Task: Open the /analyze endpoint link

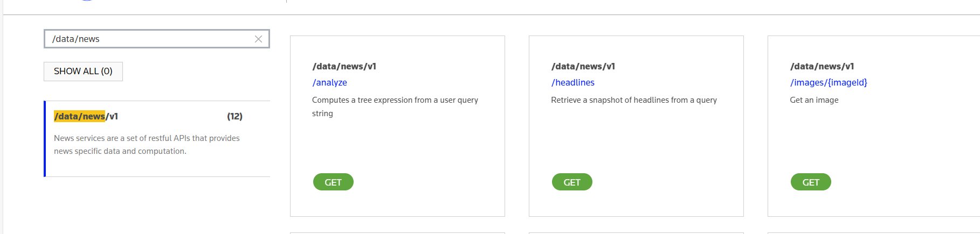Action: click(329, 82)
